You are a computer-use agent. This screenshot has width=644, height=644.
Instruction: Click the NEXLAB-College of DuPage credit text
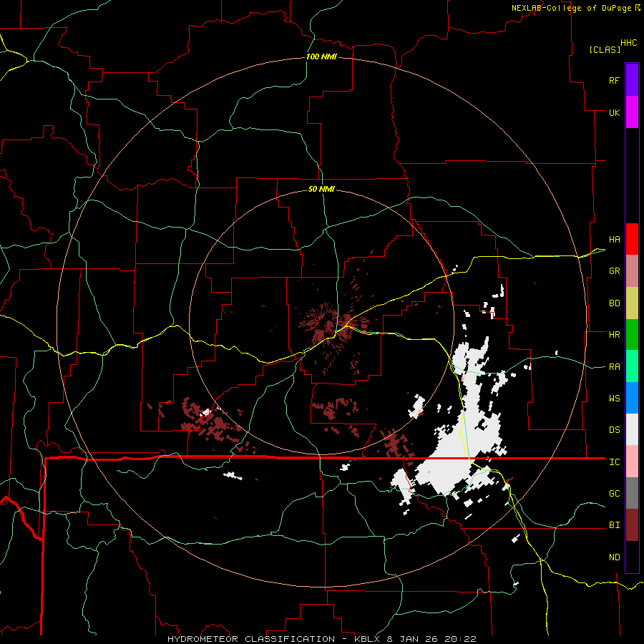[x=571, y=8]
